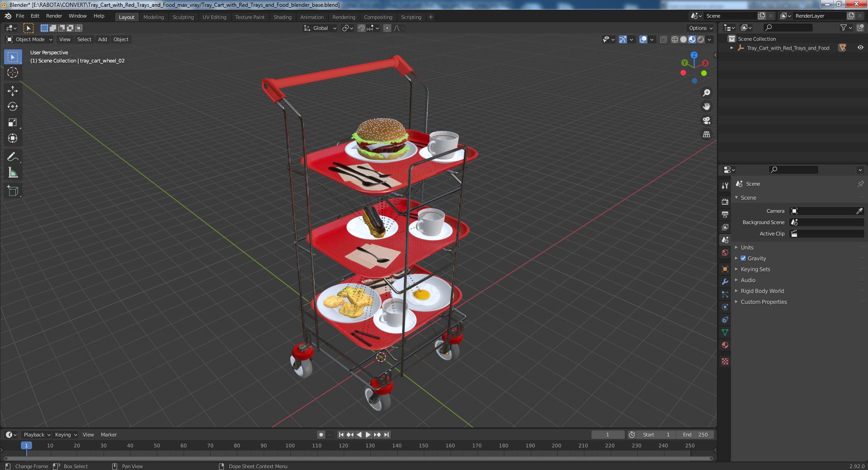Open the Object properties tab
Viewport: 868px width, 470px height.
click(x=725, y=269)
